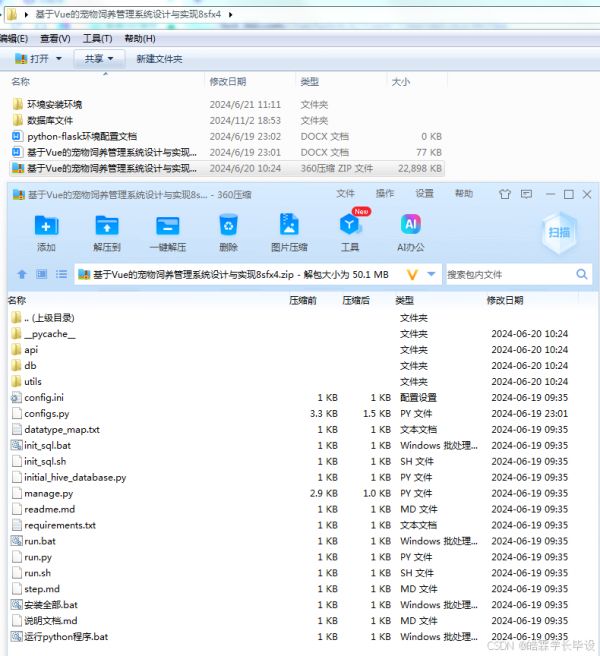Open 查看(V) menu in Explorer

click(x=55, y=39)
